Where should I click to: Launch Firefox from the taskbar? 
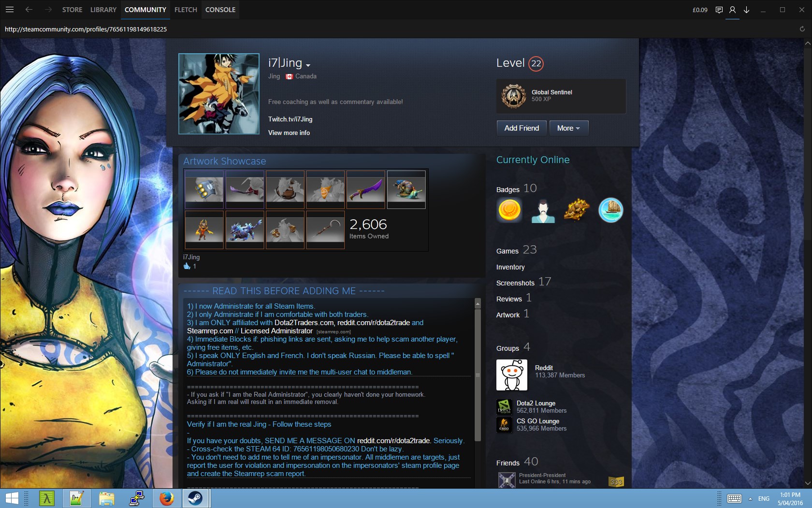pyautogui.click(x=166, y=498)
